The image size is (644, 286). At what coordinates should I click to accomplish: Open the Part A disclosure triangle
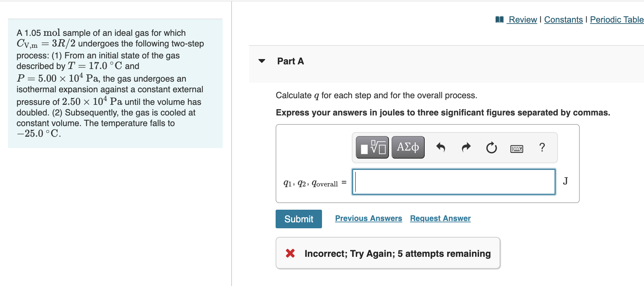click(x=262, y=61)
